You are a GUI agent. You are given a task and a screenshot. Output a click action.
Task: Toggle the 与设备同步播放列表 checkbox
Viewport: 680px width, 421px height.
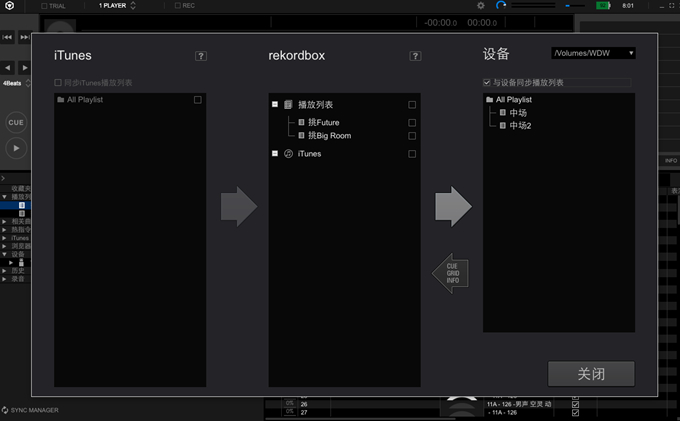[487, 83]
